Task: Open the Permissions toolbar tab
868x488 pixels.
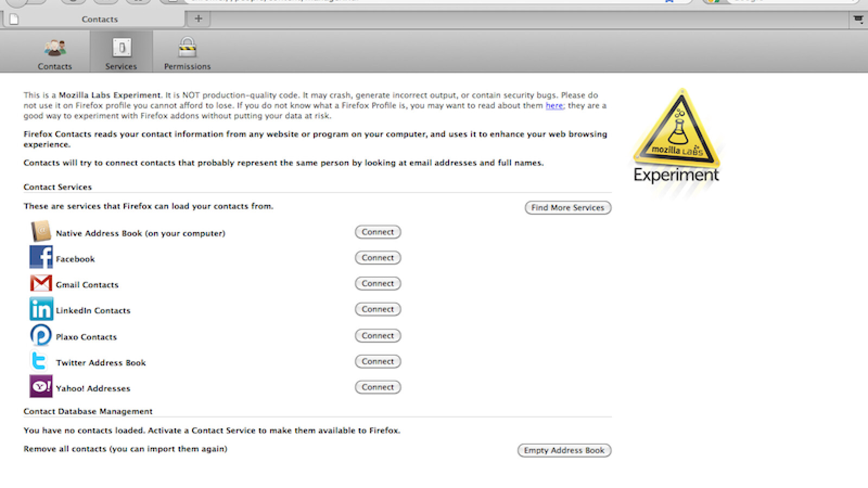Action: 187,53
